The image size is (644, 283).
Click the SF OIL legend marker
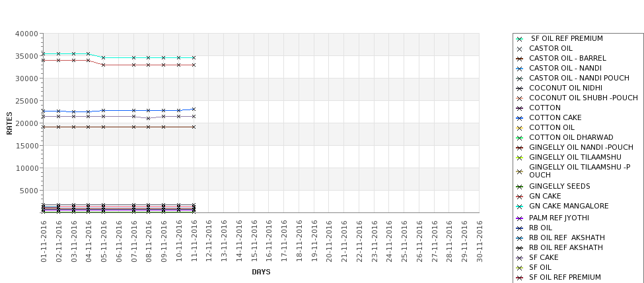coord(520,268)
